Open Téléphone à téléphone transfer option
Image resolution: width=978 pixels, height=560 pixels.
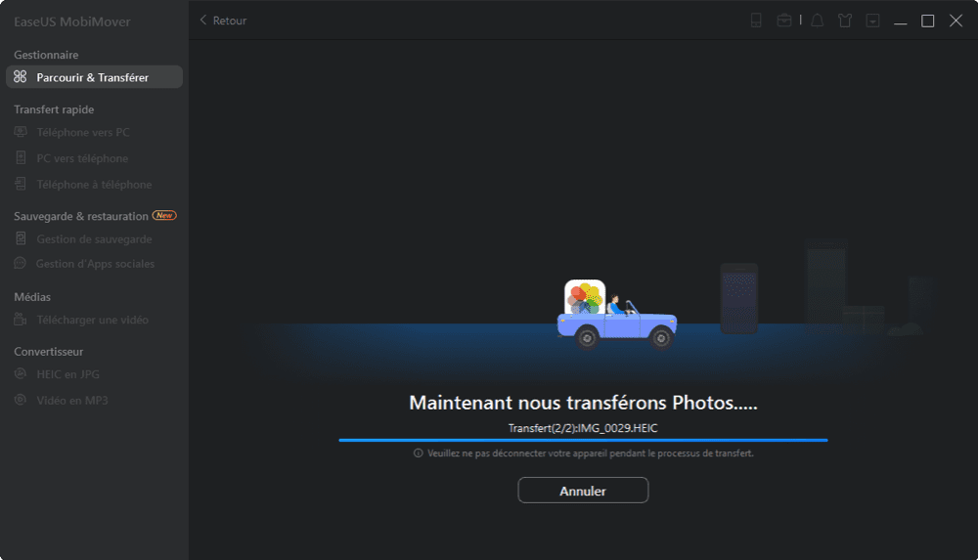point(94,185)
